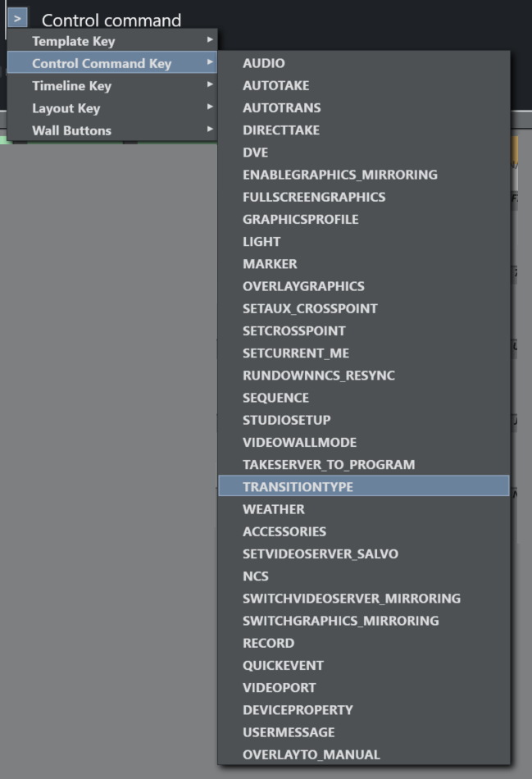
Task: Select the Control Command Key entry
Action: (102, 64)
